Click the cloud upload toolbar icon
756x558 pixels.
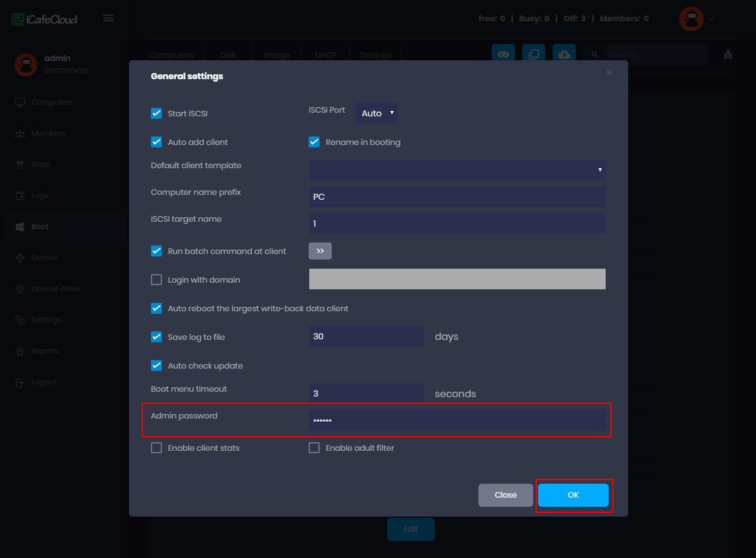point(564,54)
